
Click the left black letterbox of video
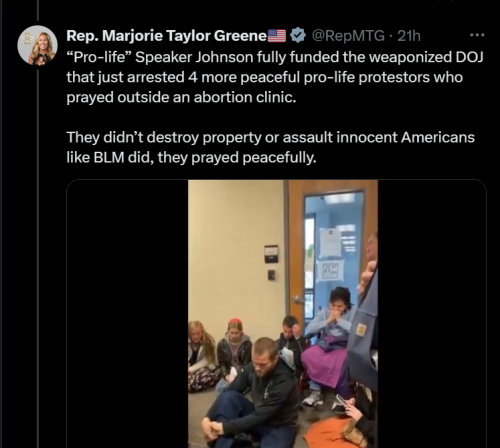(x=127, y=314)
